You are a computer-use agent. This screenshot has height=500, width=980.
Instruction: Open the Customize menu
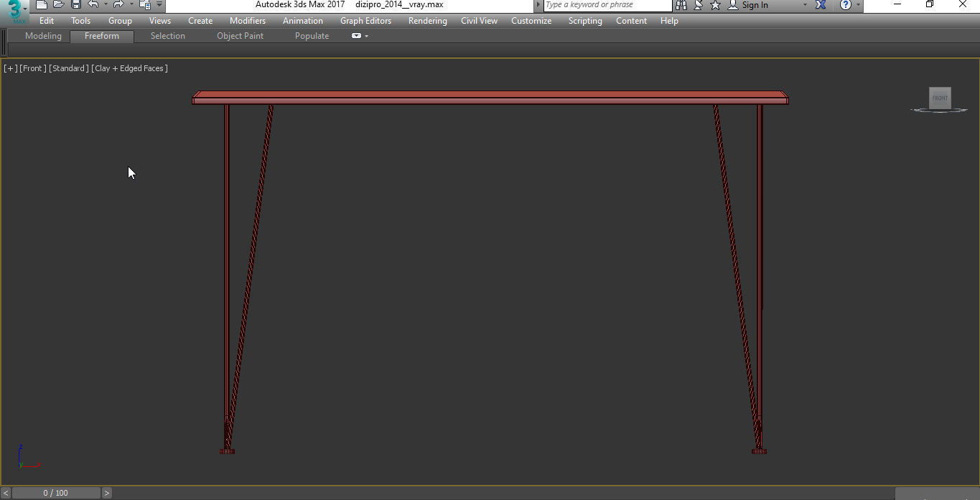point(531,21)
